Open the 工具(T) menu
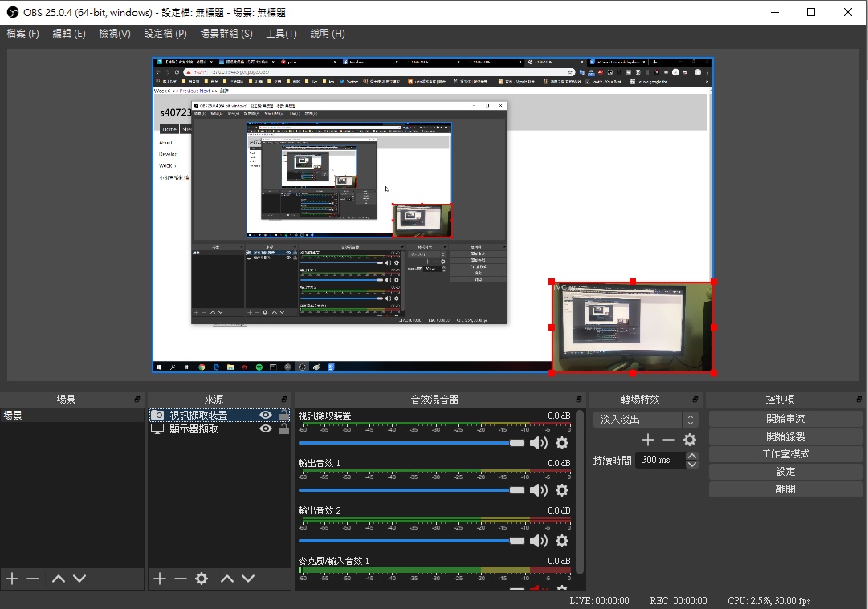The height and width of the screenshot is (609, 868). click(x=281, y=34)
